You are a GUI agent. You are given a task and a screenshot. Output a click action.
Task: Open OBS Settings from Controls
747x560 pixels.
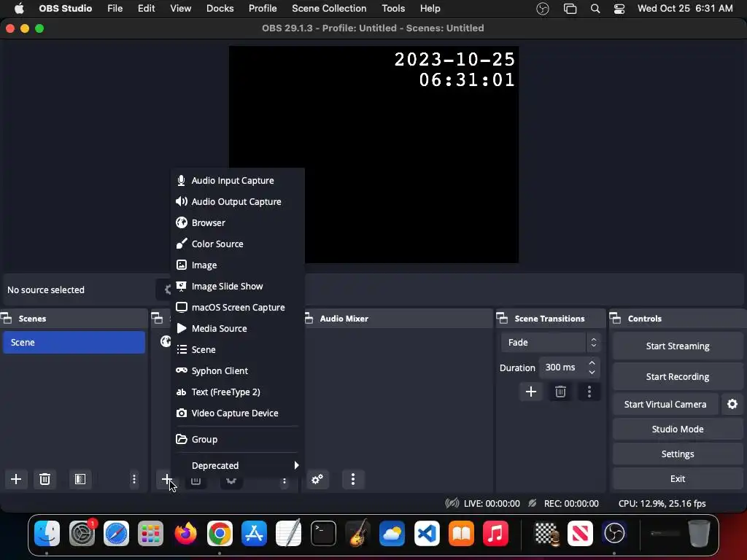[x=678, y=454]
